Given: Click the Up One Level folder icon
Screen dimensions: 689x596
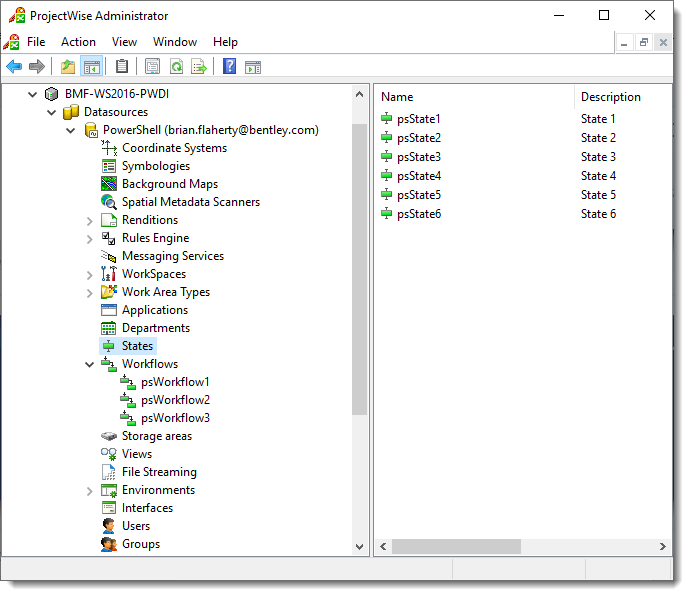Looking at the screenshot, I should [x=68, y=67].
